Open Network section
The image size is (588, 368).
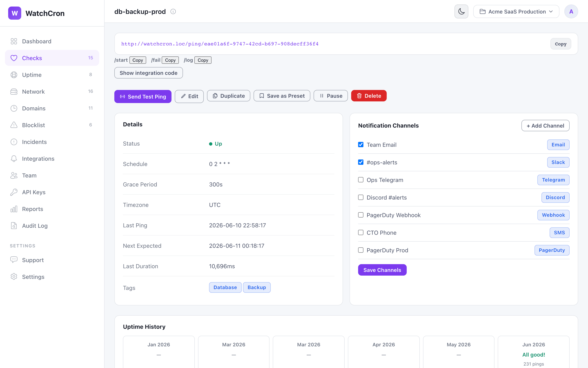click(52, 92)
